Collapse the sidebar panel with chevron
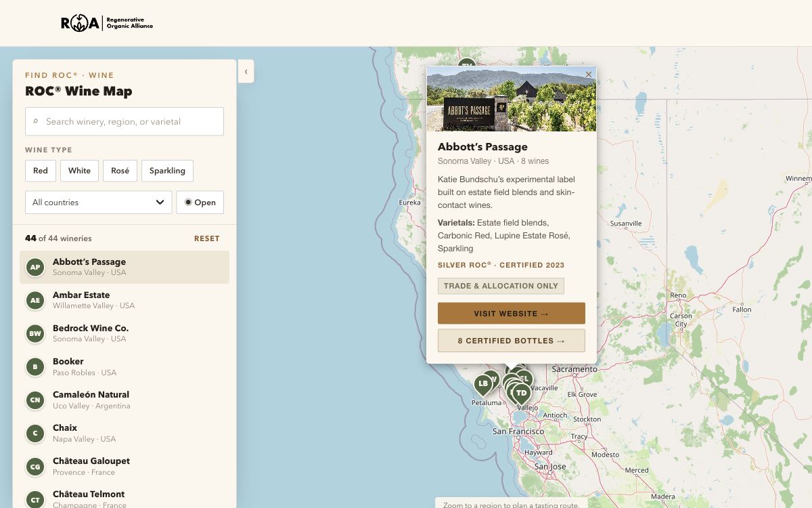 246,71
